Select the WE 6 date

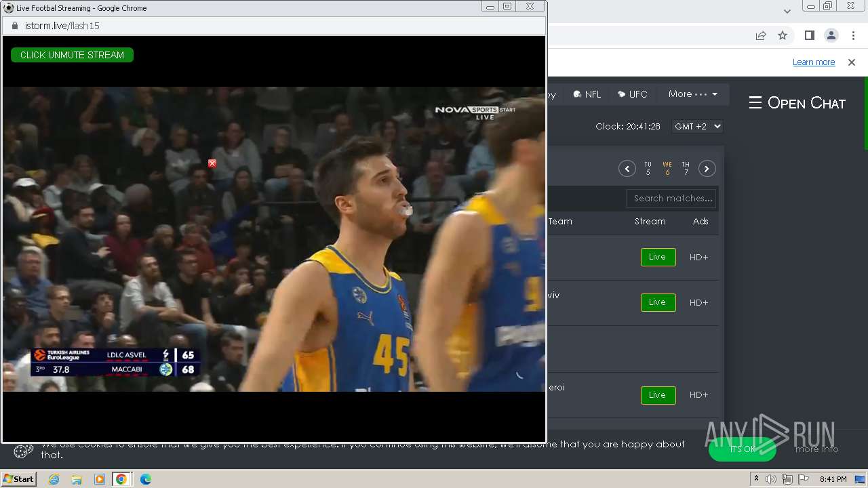(x=667, y=169)
